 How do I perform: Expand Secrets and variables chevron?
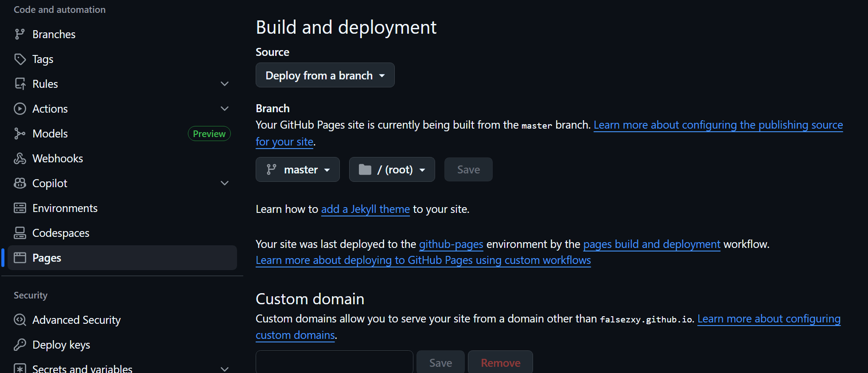pyautogui.click(x=225, y=369)
